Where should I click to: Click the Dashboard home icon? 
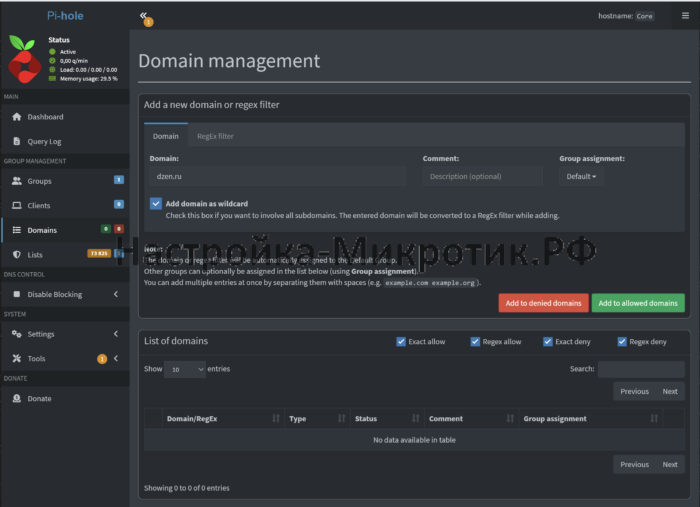coord(17,117)
